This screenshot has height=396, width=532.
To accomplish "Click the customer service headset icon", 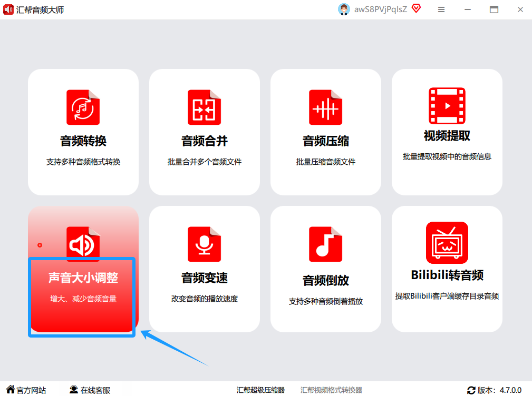I will (74, 390).
